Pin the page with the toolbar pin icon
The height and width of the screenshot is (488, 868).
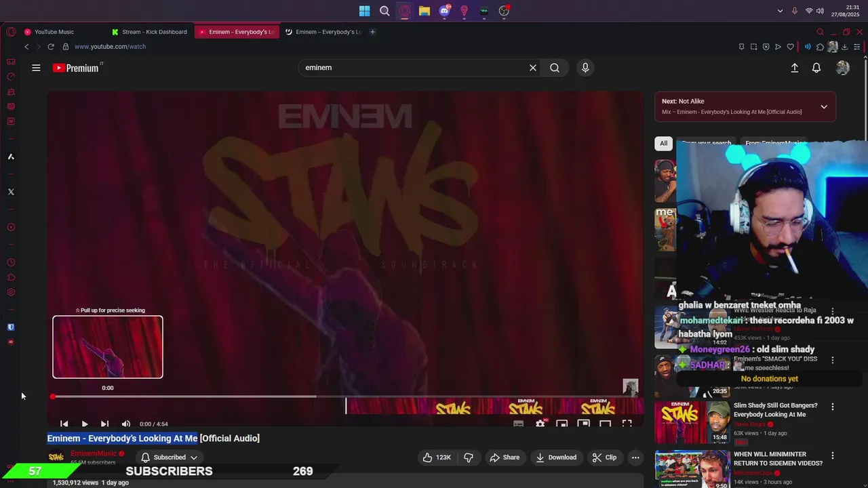point(741,47)
